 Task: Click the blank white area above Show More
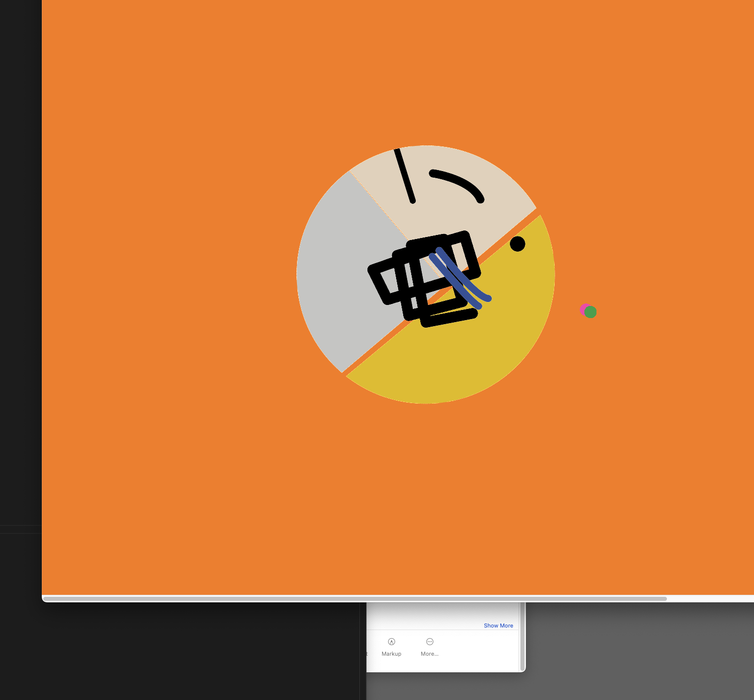click(x=443, y=614)
